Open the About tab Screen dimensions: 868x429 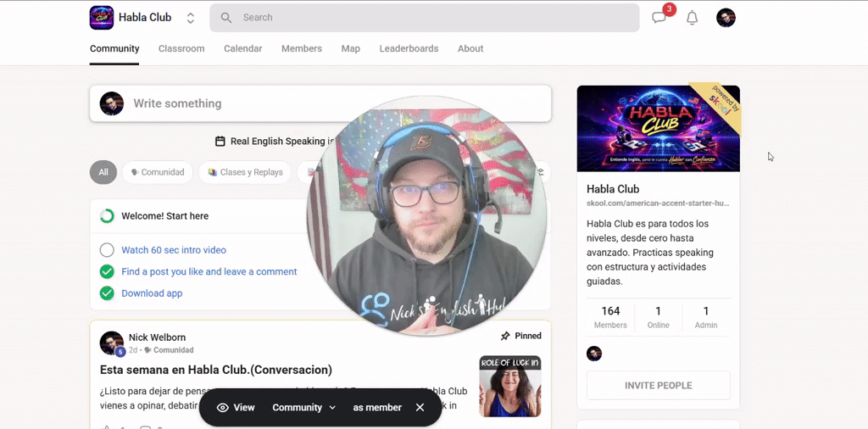coord(470,48)
